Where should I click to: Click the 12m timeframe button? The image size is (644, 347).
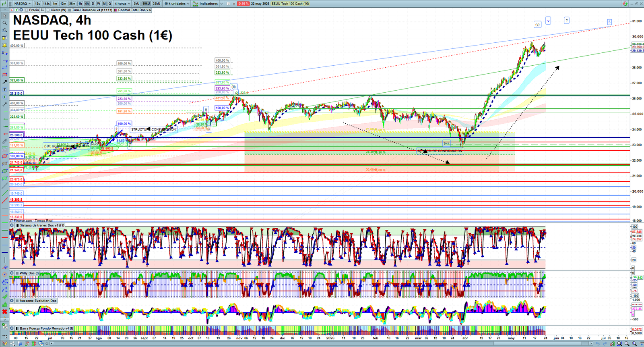(x=63, y=4)
